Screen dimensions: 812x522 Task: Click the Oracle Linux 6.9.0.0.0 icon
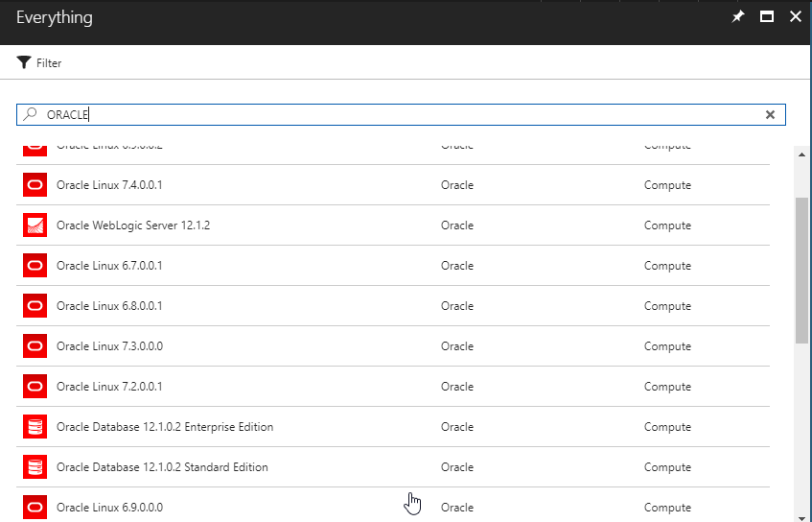(35, 507)
